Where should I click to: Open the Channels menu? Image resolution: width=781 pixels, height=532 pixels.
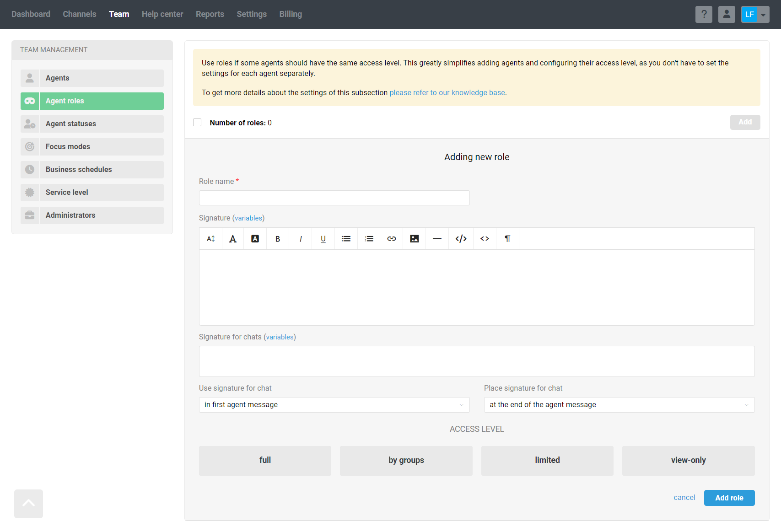80,14
